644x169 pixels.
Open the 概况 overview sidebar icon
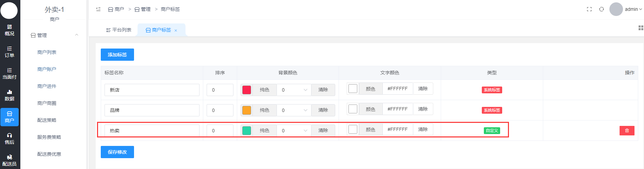click(10, 30)
